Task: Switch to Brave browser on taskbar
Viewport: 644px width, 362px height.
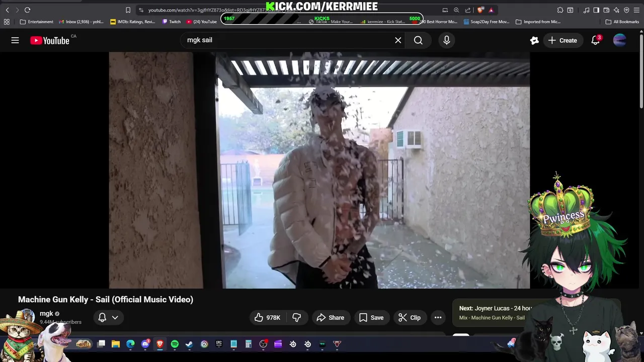Action: point(160,344)
